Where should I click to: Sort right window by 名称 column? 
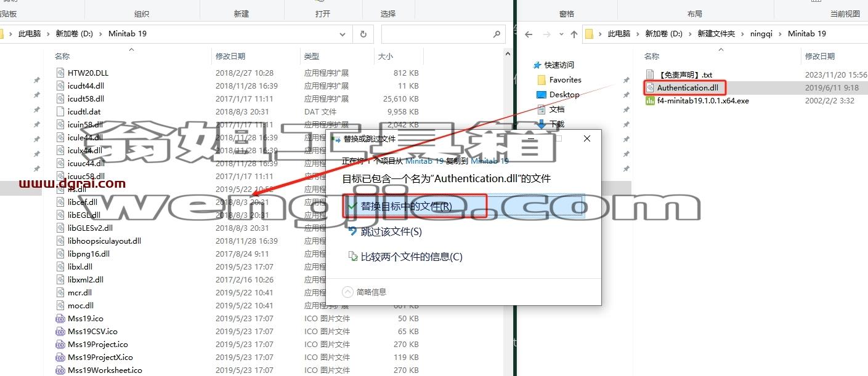pos(652,56)
